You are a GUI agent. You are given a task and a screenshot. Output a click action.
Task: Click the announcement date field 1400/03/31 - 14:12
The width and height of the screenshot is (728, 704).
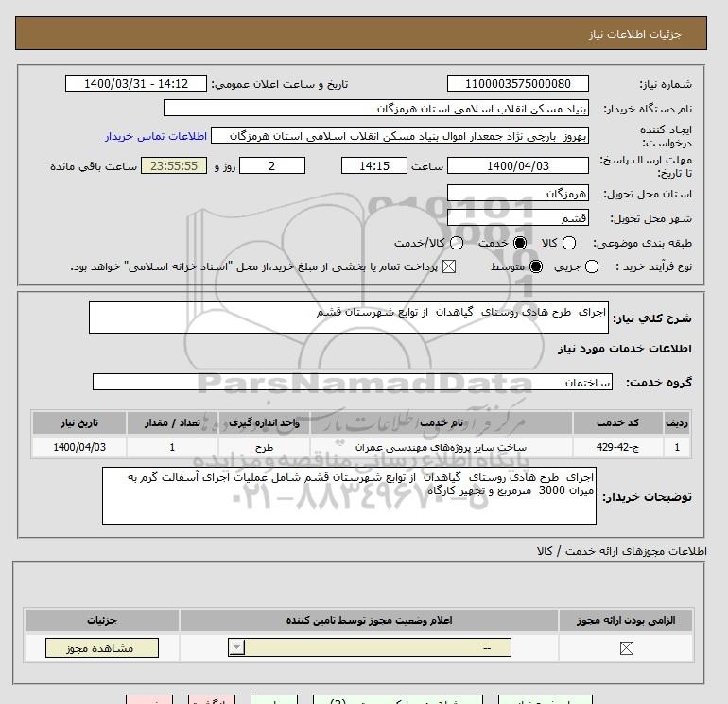pyautogui.click(x=136, y=83)
